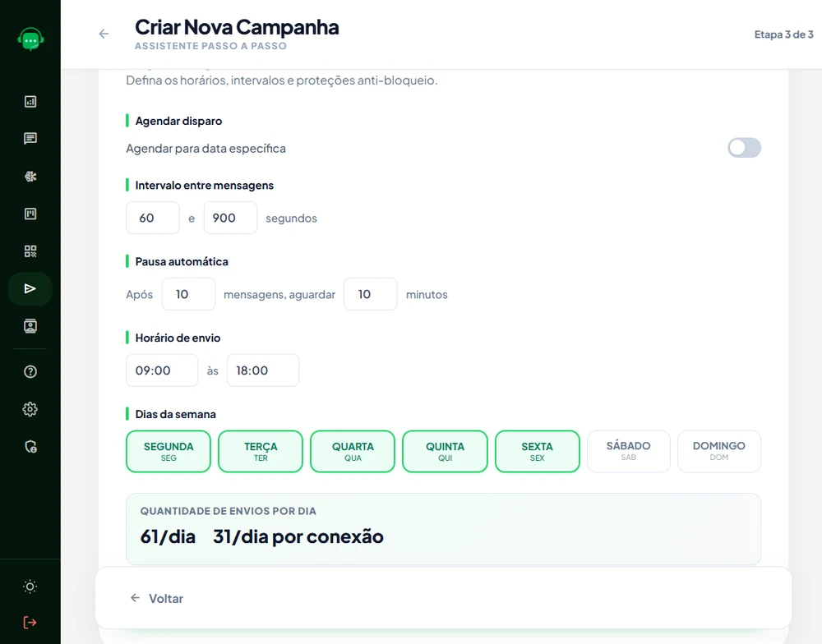Click the minimum interval field showing 60
Viewport: 822px width, 644px height.
pyautogui.click(x=153, y=218)
